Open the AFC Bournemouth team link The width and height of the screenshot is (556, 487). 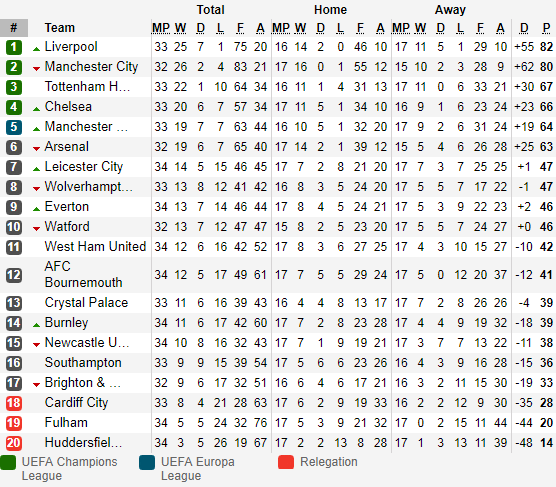pos(83,275)
